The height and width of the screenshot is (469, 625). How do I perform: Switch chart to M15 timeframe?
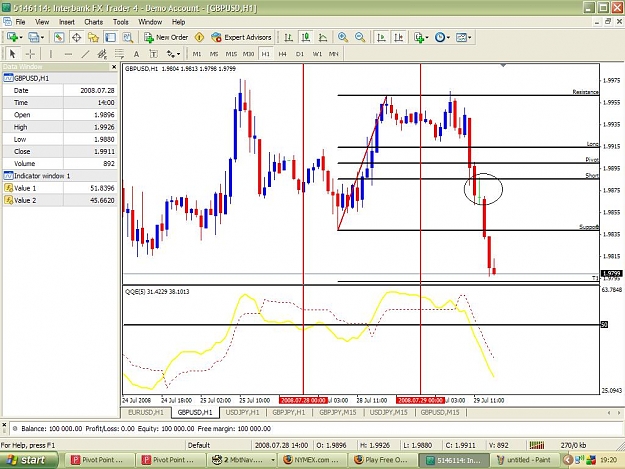coord(231,54)
